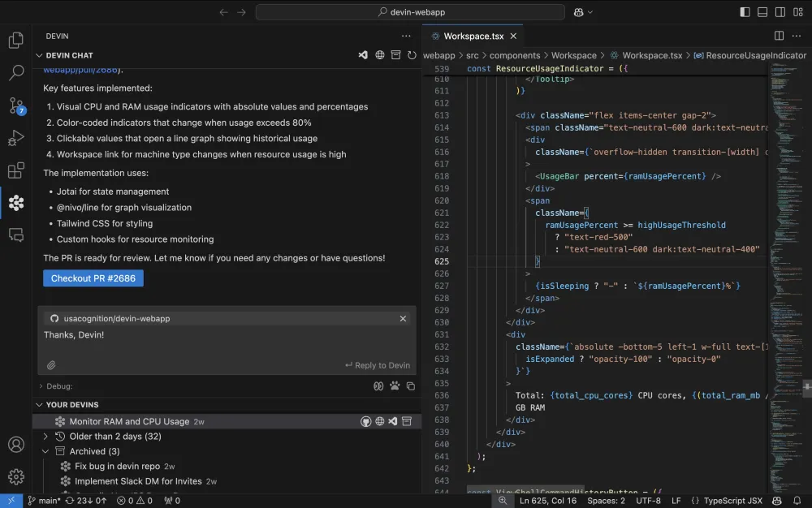The image size is (812, 508).
Task: Click the paw icon in Debug row
Action: tap(395, 386)
